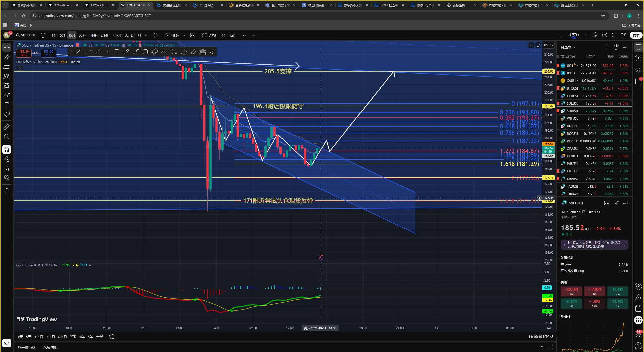Toggle lock all drawings icon

tap(7, 168)
